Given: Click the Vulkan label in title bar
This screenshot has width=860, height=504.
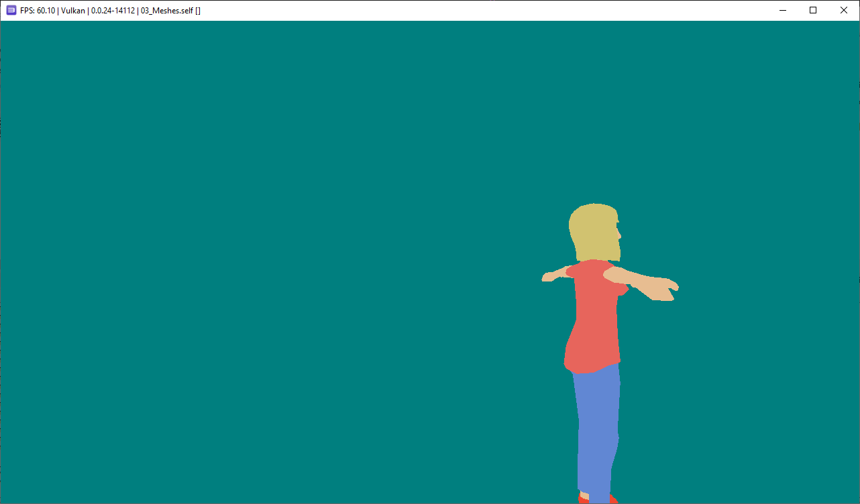Looking at the screenshot, I should pyautogui.click(x=72, y=10).
